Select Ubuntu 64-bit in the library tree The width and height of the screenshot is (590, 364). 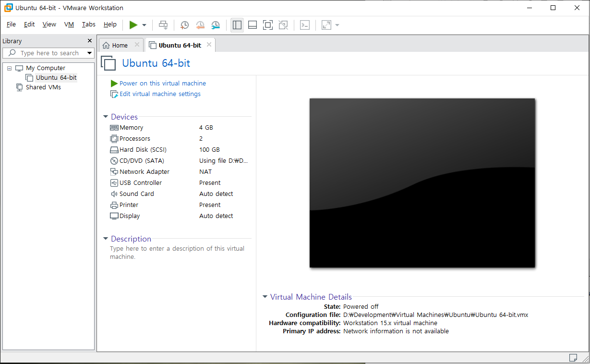56,78
